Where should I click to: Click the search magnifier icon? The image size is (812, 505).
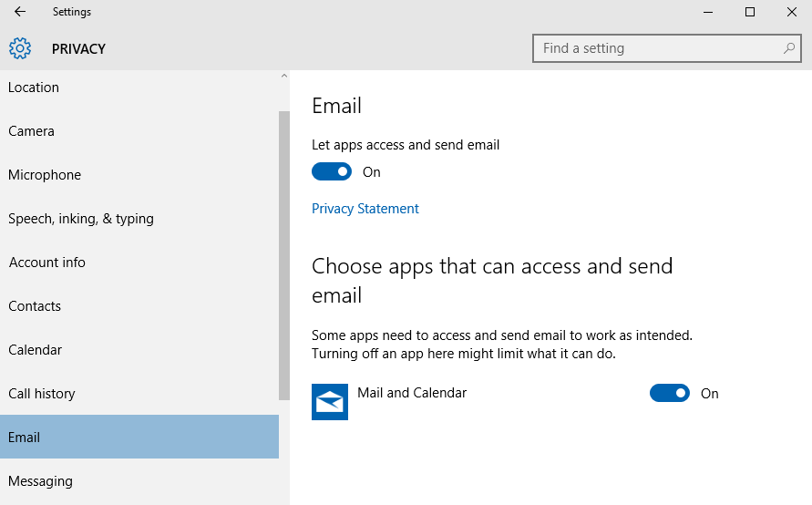click(x=788, y=48)
